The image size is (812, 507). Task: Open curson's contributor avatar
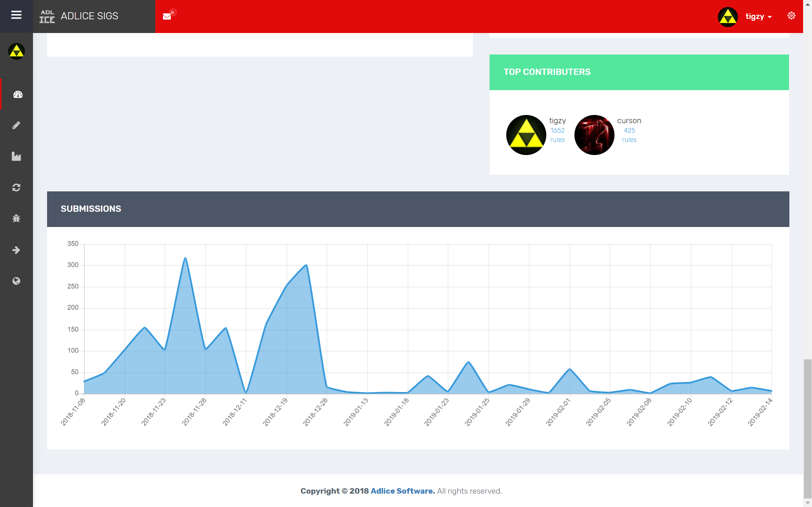coord(594,135)
